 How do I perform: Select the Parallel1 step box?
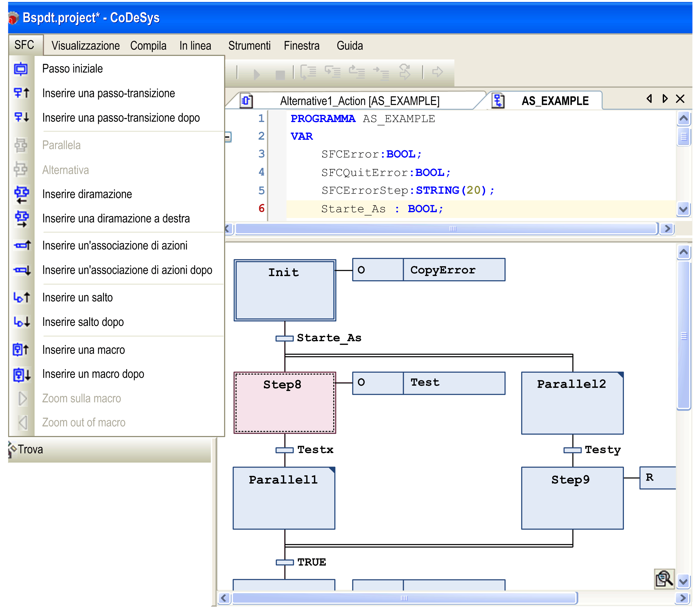284,498
